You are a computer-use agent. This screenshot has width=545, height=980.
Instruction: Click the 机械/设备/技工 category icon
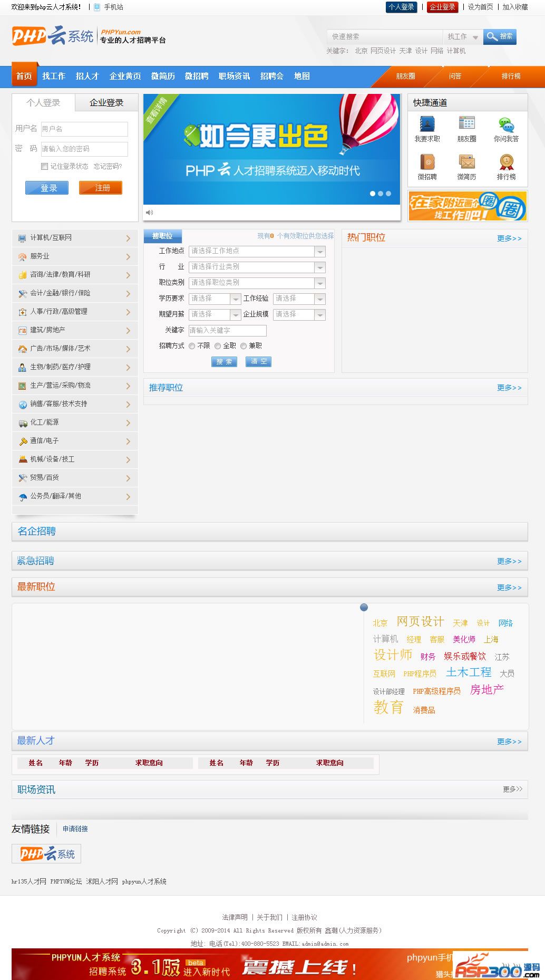click(x=22, y=460)
